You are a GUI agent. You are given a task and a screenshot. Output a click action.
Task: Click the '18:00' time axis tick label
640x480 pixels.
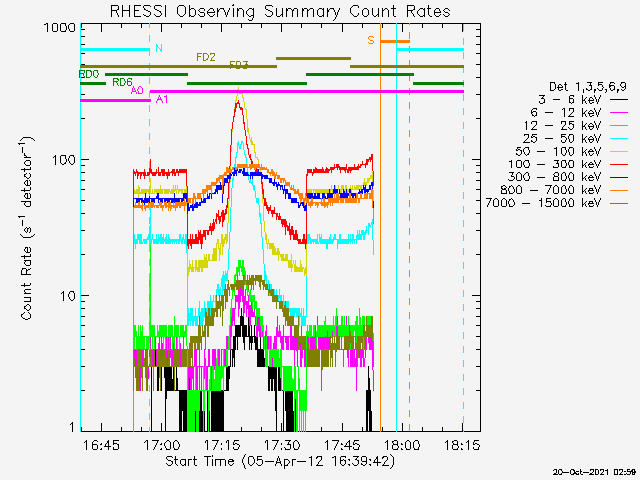[x=402, y=445]
